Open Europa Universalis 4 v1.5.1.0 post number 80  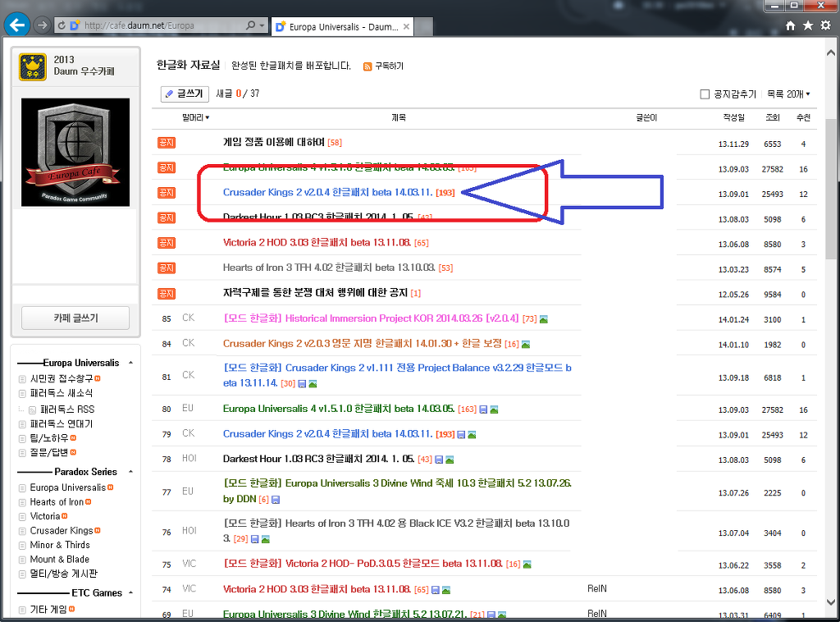[x=339, y=409]
